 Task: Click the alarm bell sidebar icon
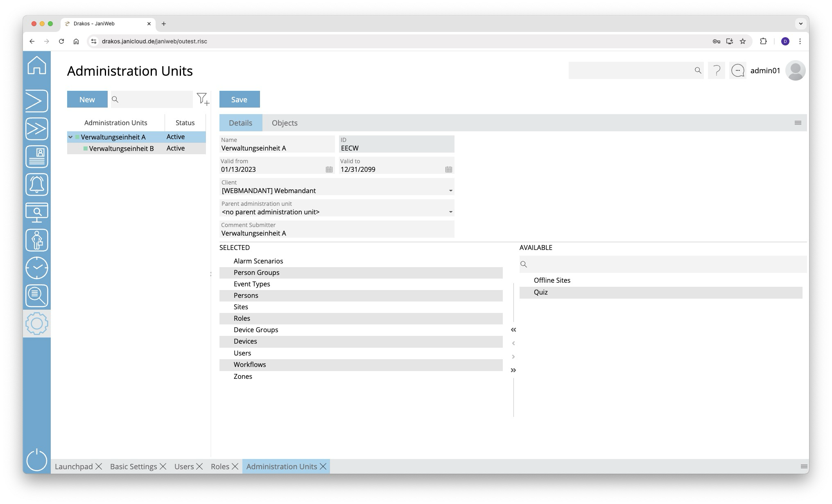click(37, 184)
